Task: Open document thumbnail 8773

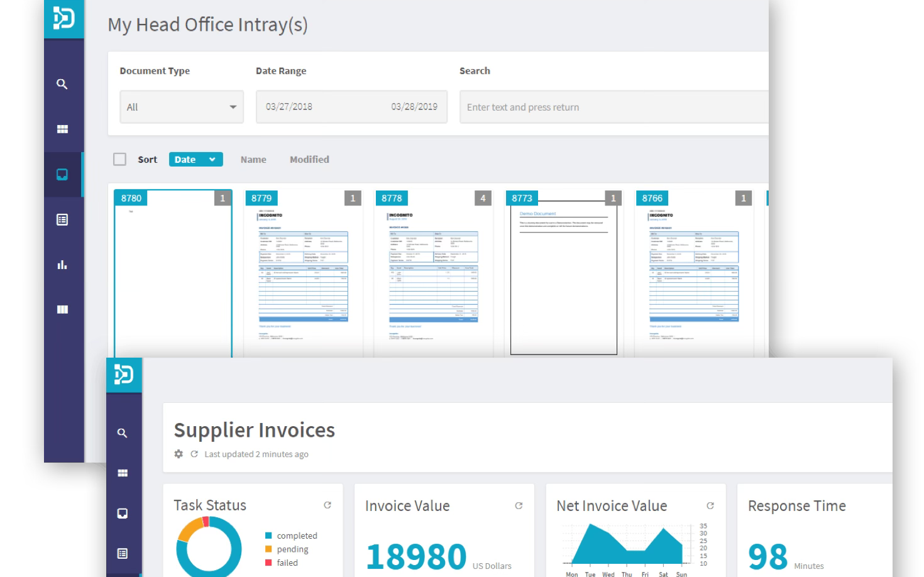Action: coord(563,273)
